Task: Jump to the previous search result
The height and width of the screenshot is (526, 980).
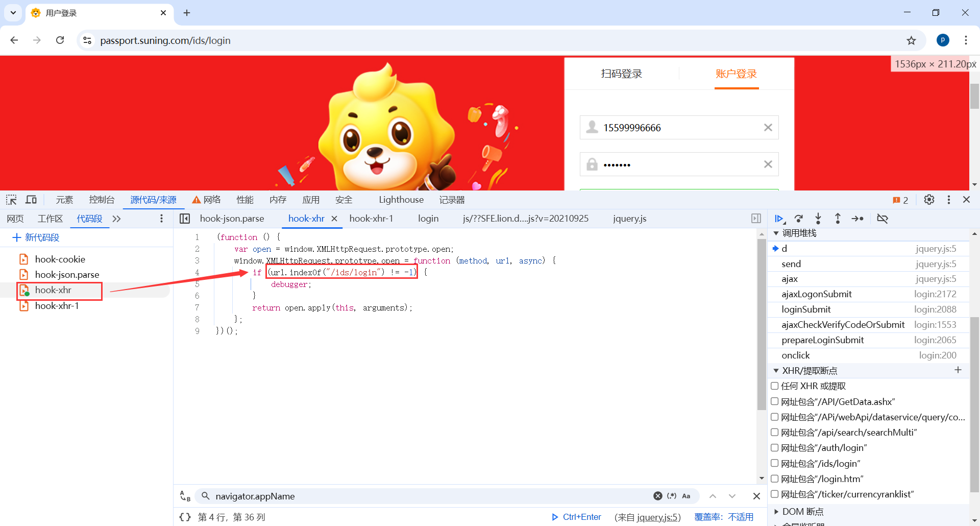Action: click(x=713, y=496)
